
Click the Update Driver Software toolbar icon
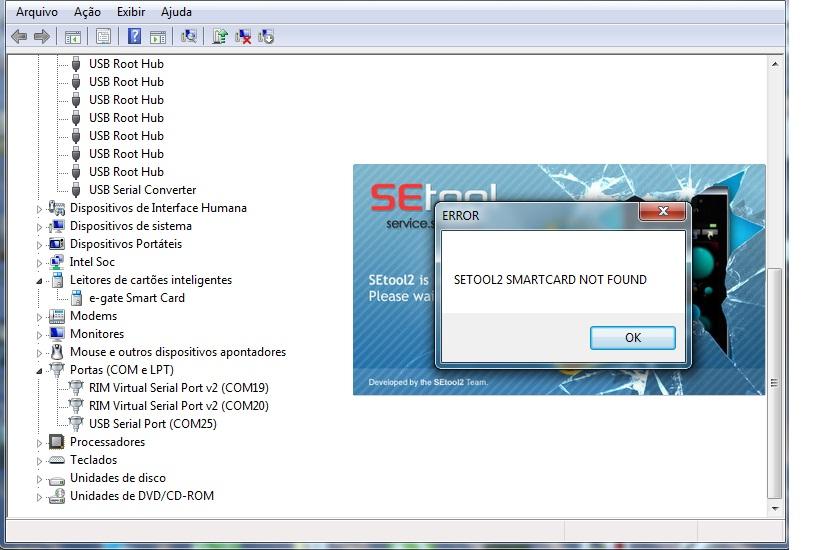[x=220, y=36]
